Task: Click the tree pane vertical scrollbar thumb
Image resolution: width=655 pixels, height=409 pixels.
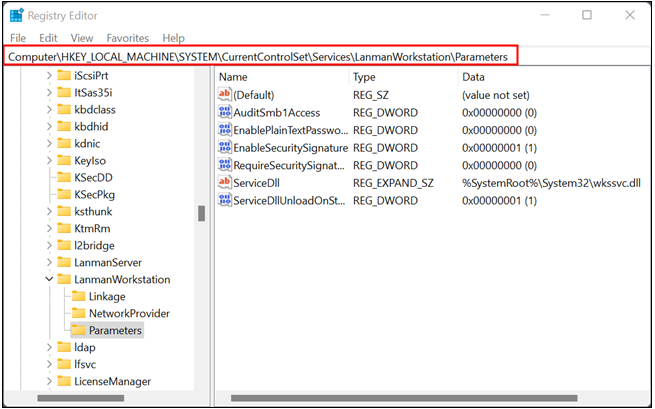Action: [201, 214]
